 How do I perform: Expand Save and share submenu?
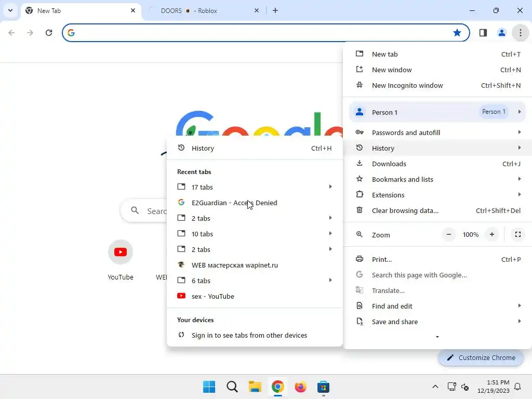[x=437, y=322]
